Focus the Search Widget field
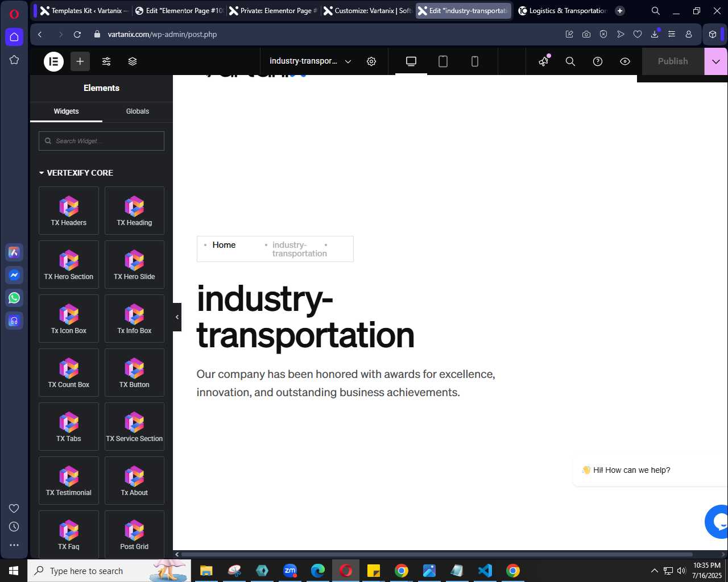This screenshot has height=582, width=728. click(x=101, y=141)
